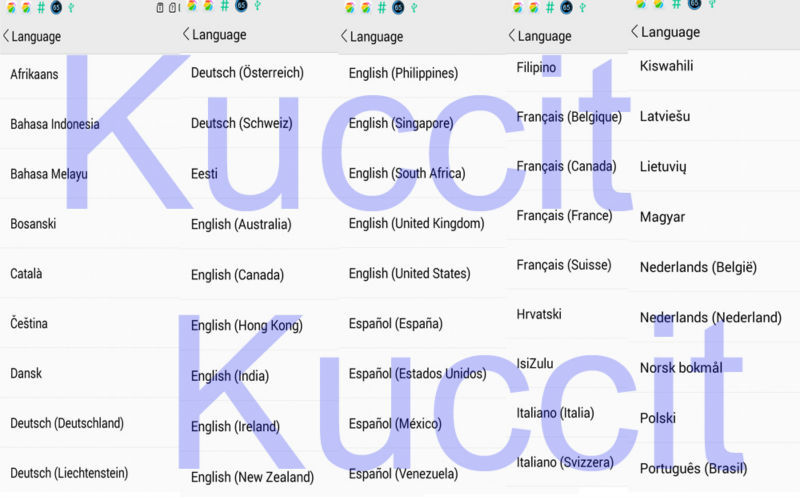The image size is (800, 498).
Task: Go back from the Kiswahili language panel
Action: pyautogui.click(x=635, y=32)
